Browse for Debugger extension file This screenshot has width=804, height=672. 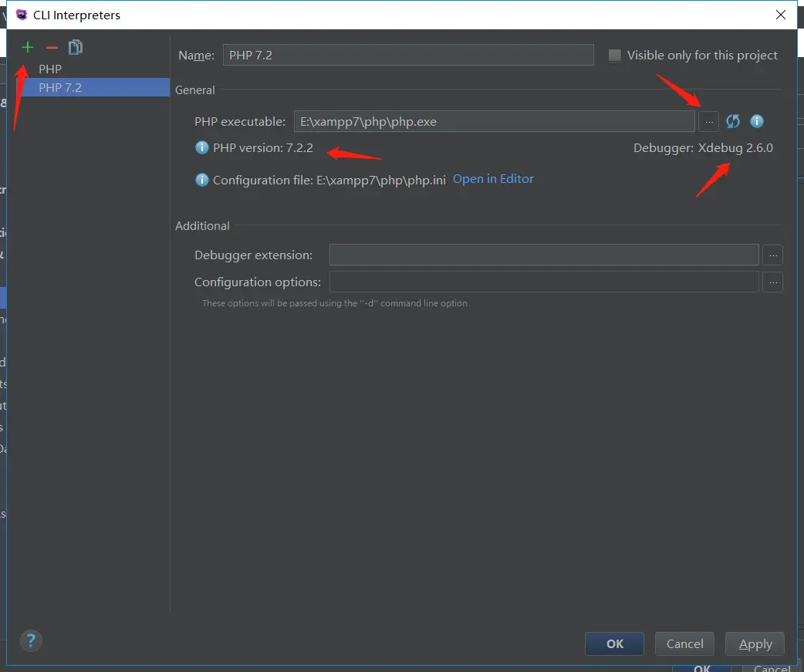pyautogui.click(x=772, y=255)
